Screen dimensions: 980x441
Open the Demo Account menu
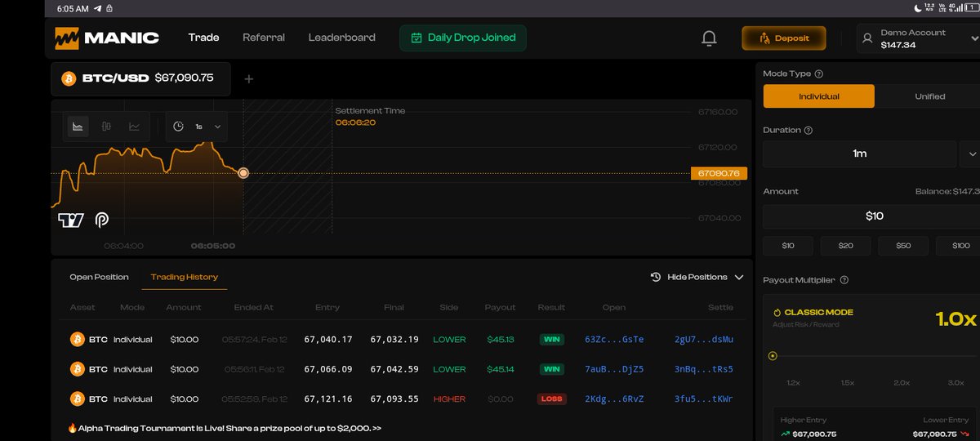(917, 38)
